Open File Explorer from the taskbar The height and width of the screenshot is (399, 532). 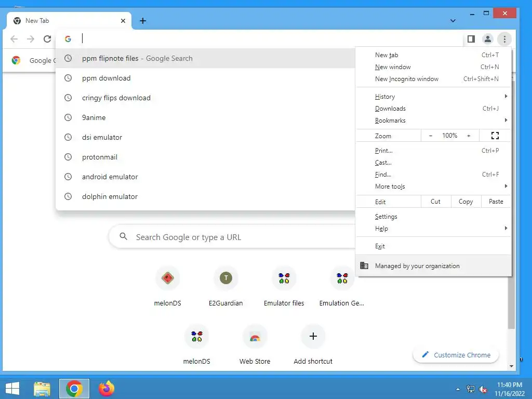(x=42, y=389)
